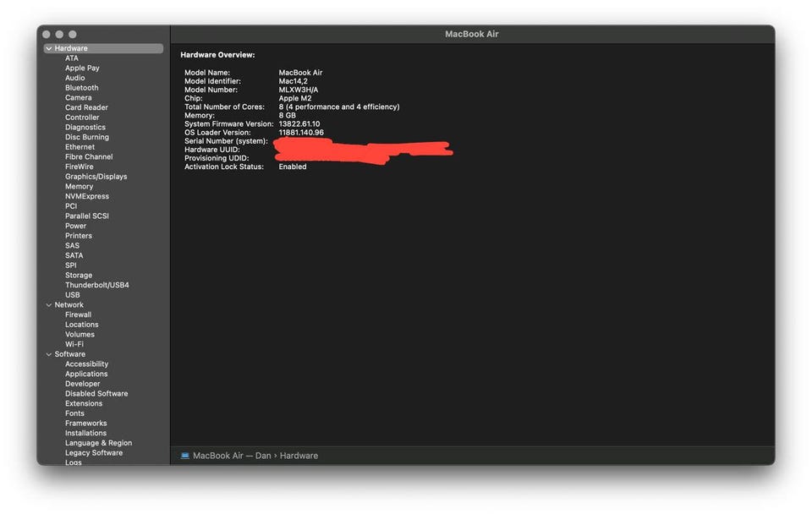Open Printers information
The width and height of the screenshot is (812, 514).
[x=78, y=236]
